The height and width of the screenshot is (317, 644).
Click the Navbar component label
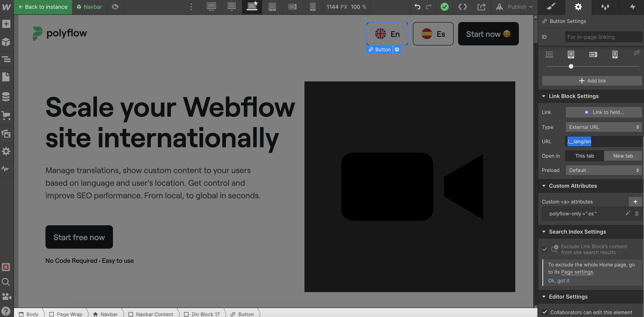click(x=90, y=7)
